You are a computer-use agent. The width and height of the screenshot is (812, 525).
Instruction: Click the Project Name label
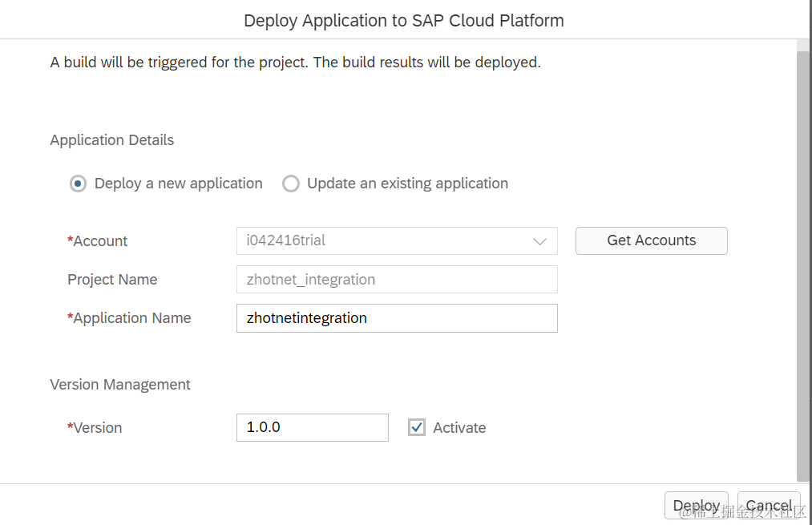pos(112,280)
